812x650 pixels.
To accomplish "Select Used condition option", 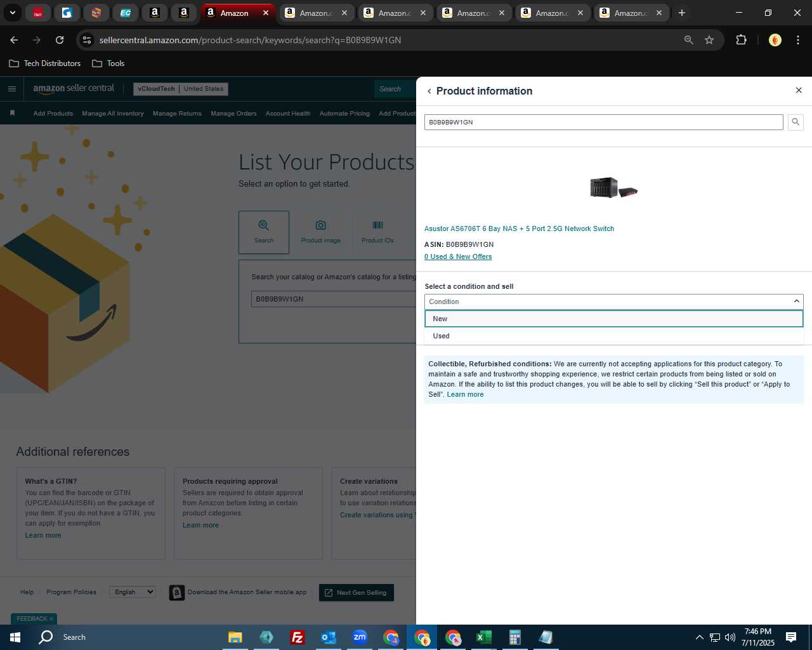I will pos(613,336).
